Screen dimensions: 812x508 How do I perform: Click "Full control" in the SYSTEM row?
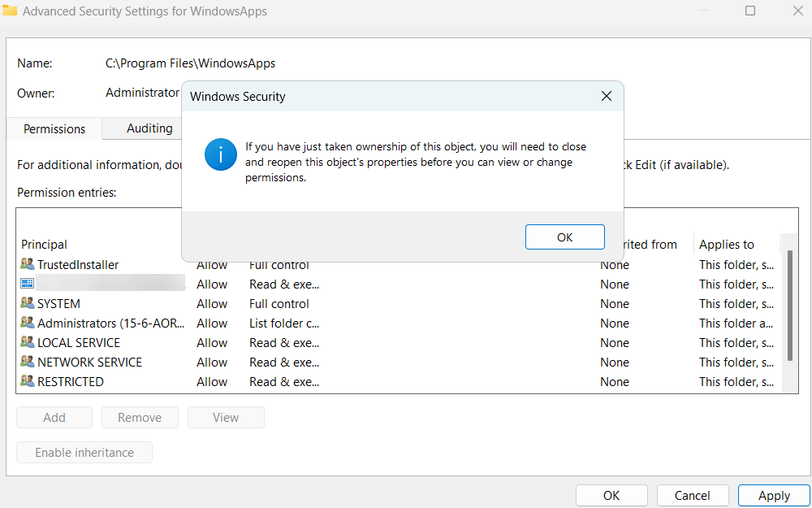pyautogui.click(x=279, y=303)
